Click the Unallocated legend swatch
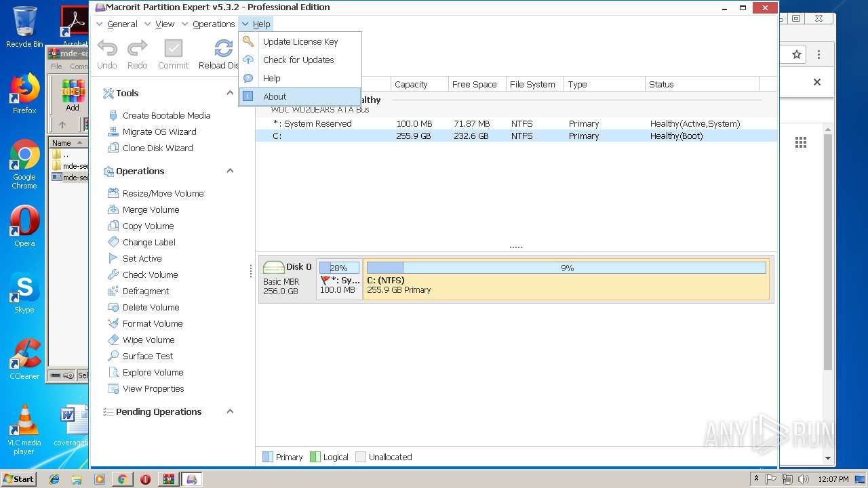The width and height of the screenshot is (868, 488). (361, 457)
